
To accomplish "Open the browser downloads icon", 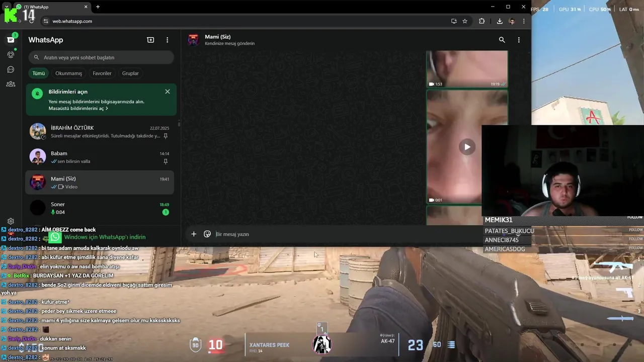I will click(x=500, y=21).
